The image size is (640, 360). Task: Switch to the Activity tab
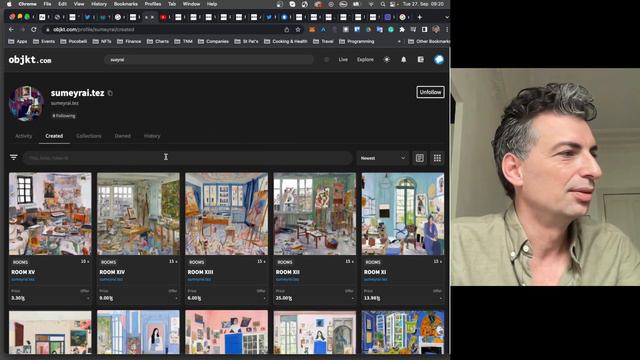(23, 136)
